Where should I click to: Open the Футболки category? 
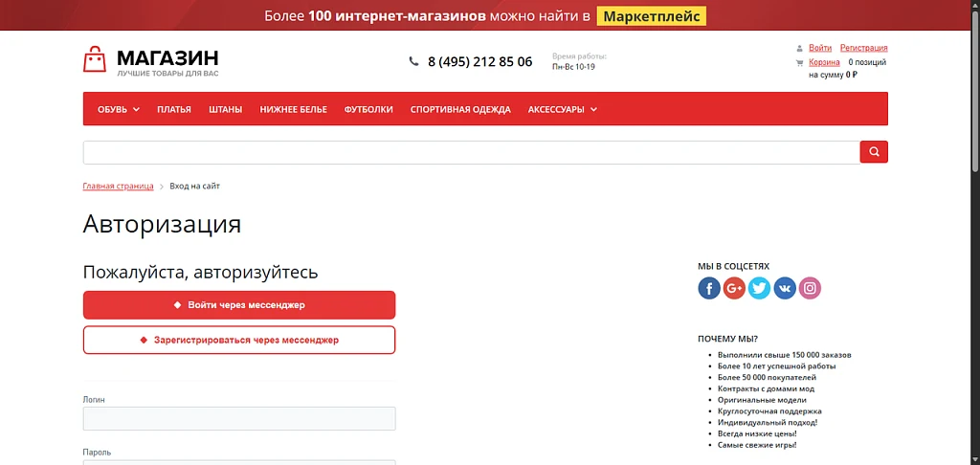tap(368, 109)
